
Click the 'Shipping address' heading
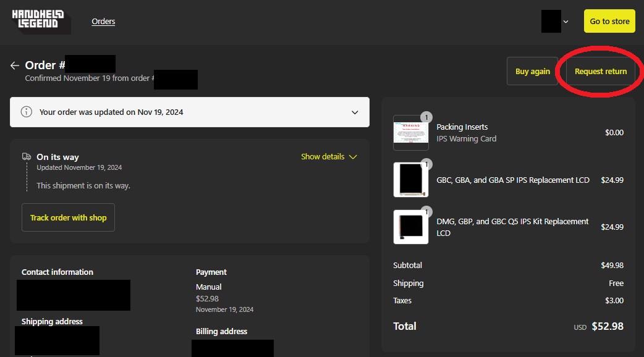(x=52, y=321)
